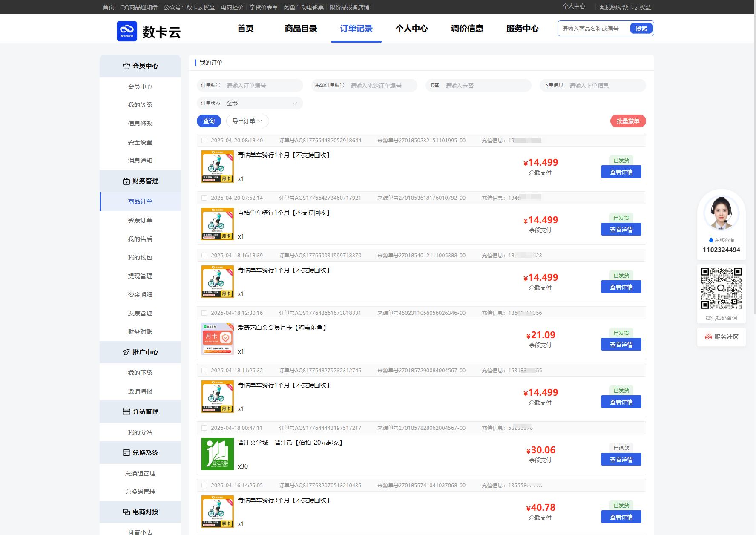Open 兑换码管理 in sidebar
The height and width of the screenshot is (535, 756).
(x=140, y=492)
